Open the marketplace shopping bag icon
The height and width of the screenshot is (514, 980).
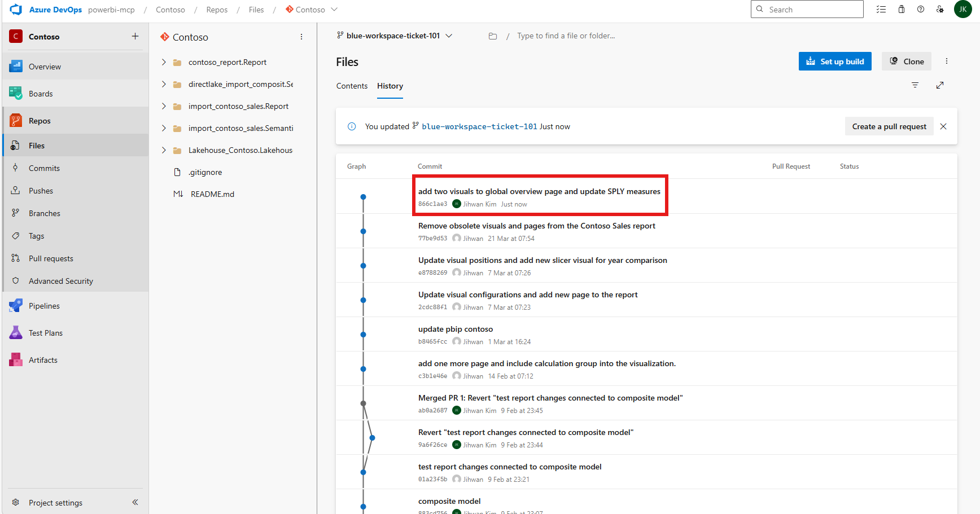click(902, 10)
